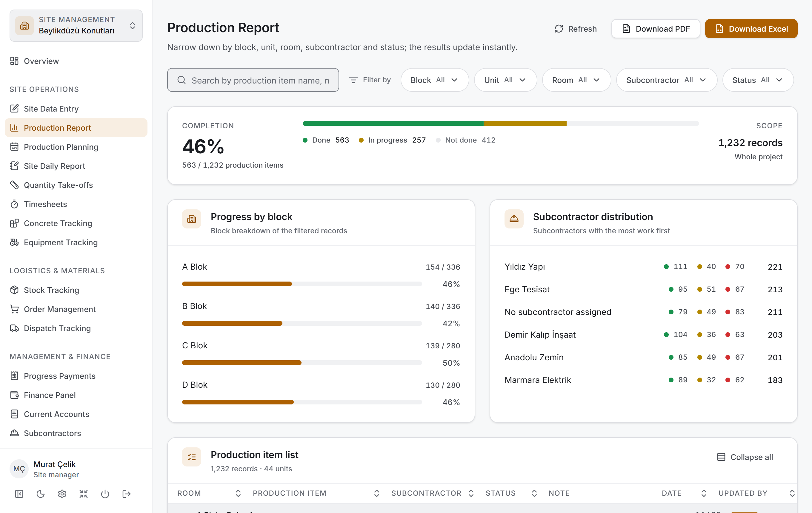Click the Quantity Take-offs ruler icon
This screenshot has height=513, width=812.
pos(14,185)
